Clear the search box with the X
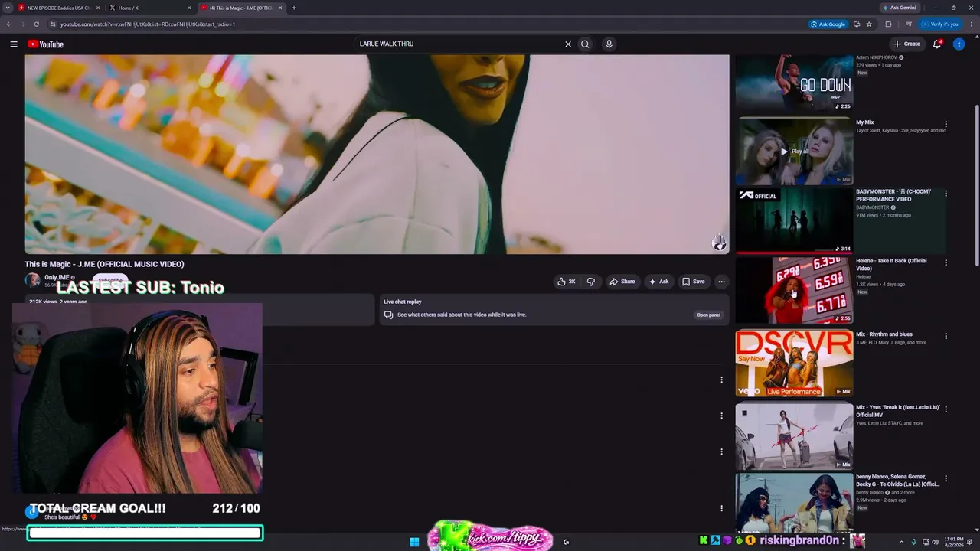The height and width of the screenshot is (551, 980). 568,44
